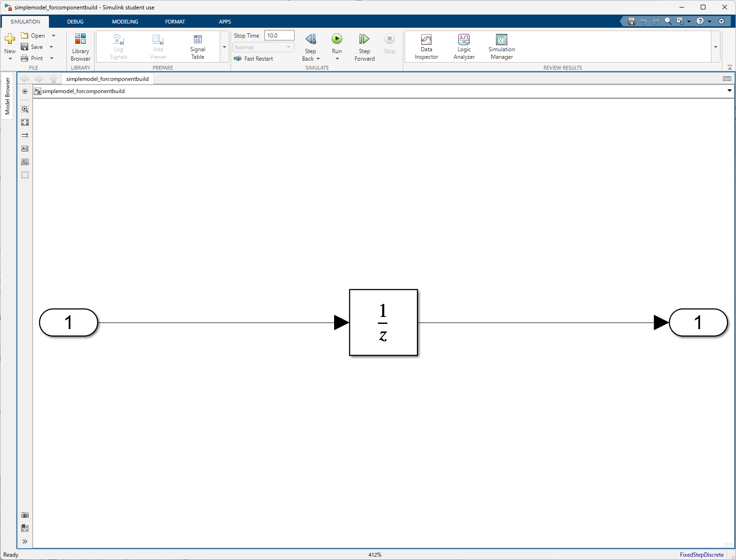
Task: Click the screenshot camera icon in palette
Action: pos(25,515)
